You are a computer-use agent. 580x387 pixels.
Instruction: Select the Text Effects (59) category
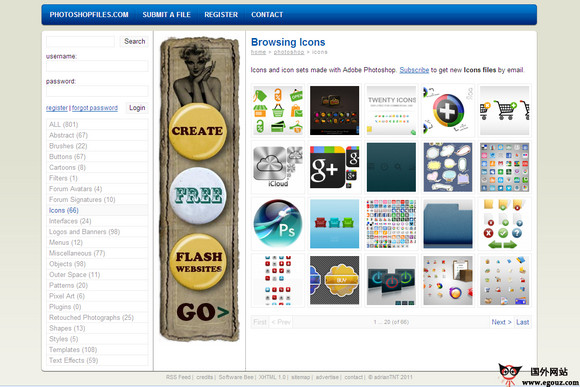(97, 360)
